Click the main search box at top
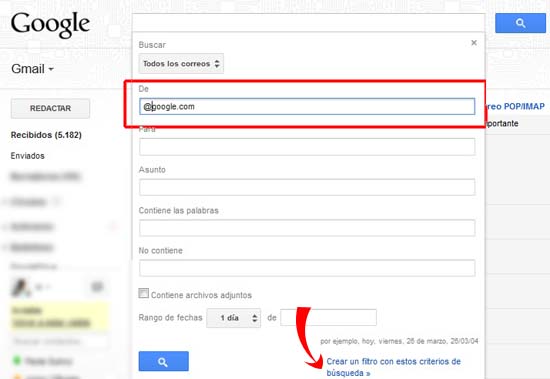This screenshot has width=550, height=379. pyautogui.click(x=309, y=23)
